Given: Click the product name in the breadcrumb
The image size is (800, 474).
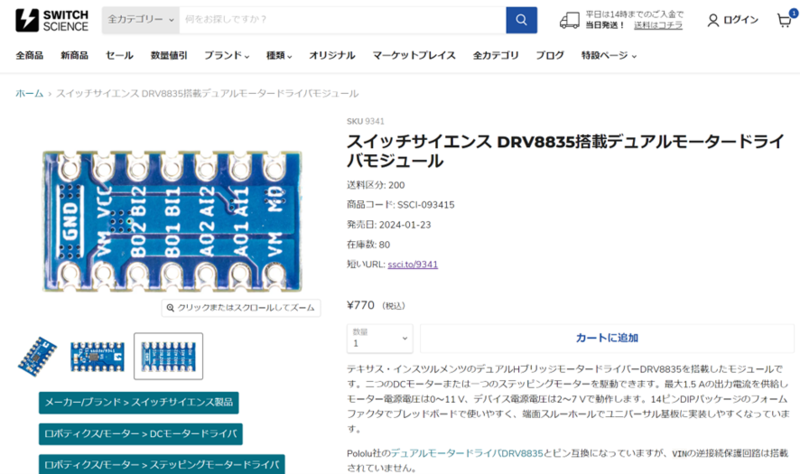Looking at the screenshot, I should click(207, 93).
